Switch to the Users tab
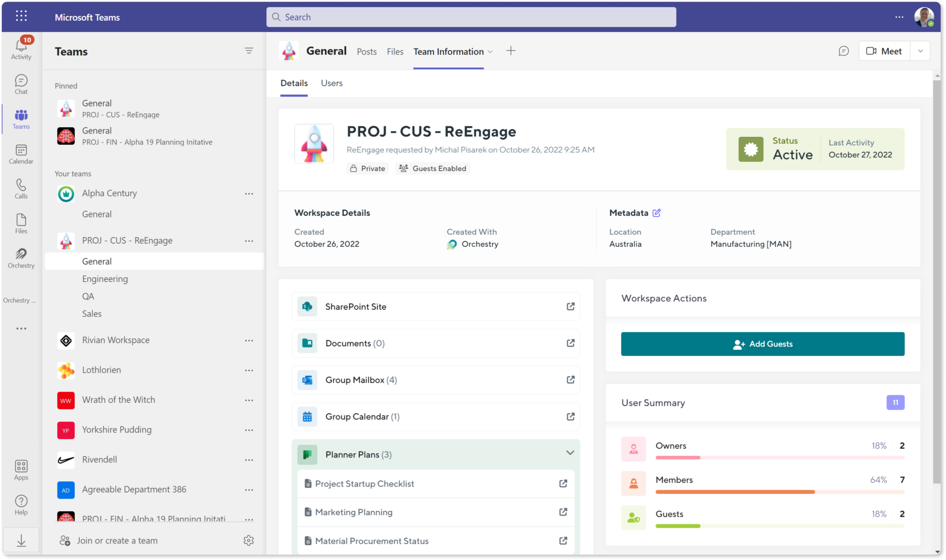Viewport: 946px width, 560px height. [x=331, y=83]
